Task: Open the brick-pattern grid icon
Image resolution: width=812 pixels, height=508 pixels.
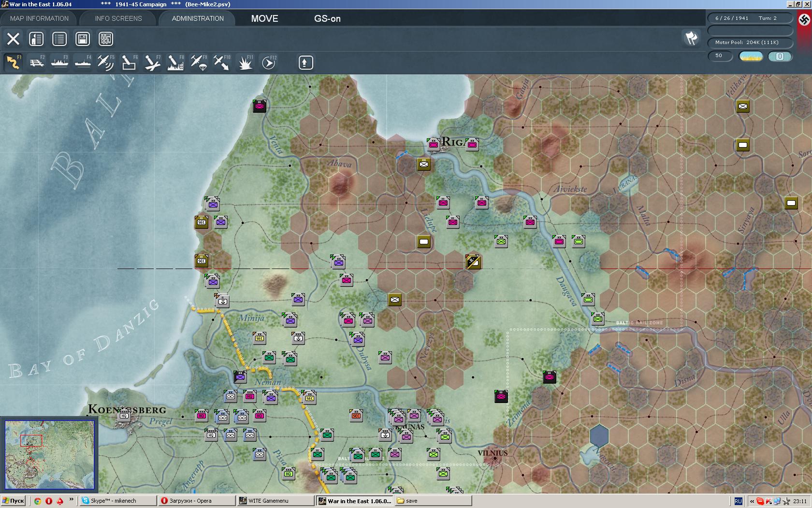Action: coord(106,39)
